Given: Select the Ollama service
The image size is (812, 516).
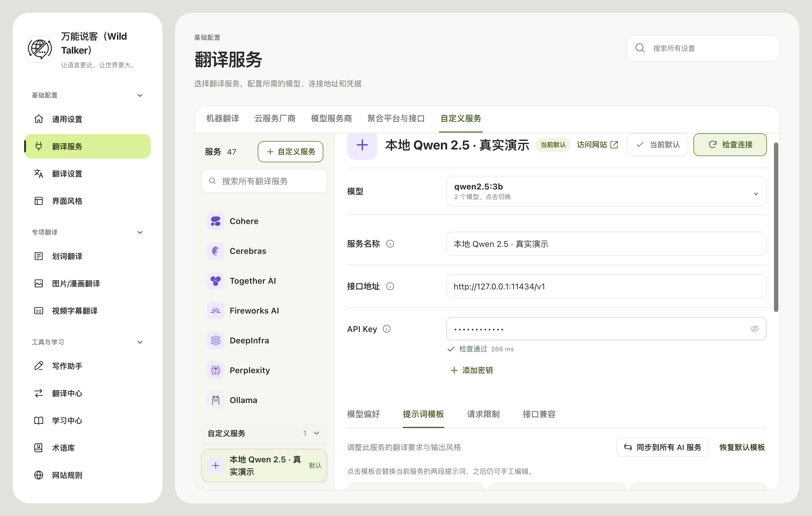Looking at the screenshot, I should click(264, 400).
